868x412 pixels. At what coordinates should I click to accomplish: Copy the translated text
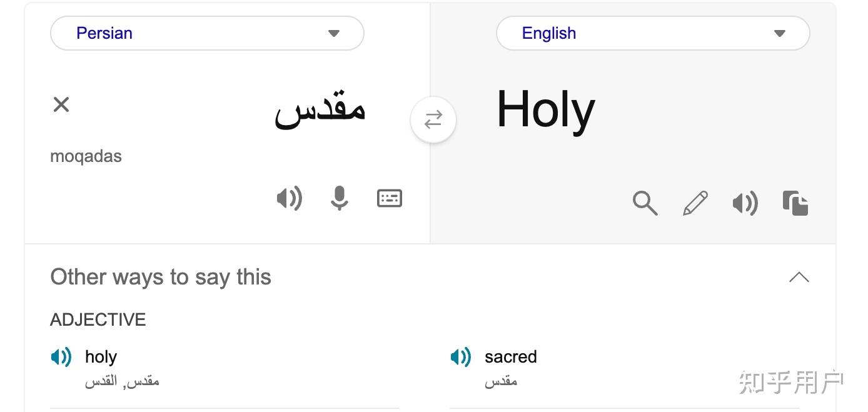point(795,203)
